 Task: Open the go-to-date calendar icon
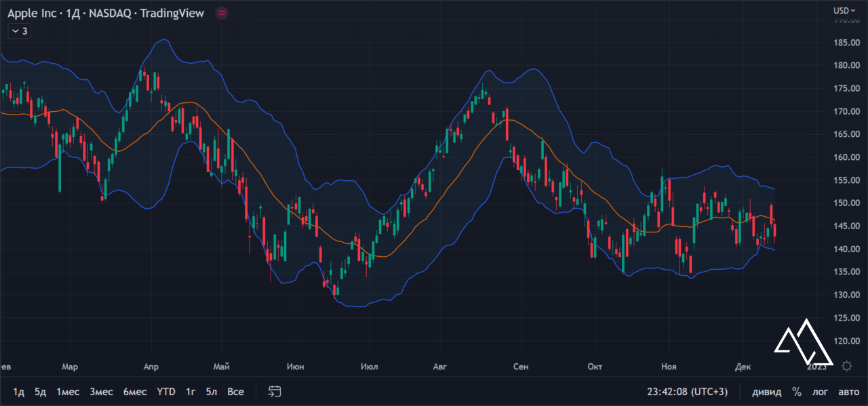[x=275, y=391]
